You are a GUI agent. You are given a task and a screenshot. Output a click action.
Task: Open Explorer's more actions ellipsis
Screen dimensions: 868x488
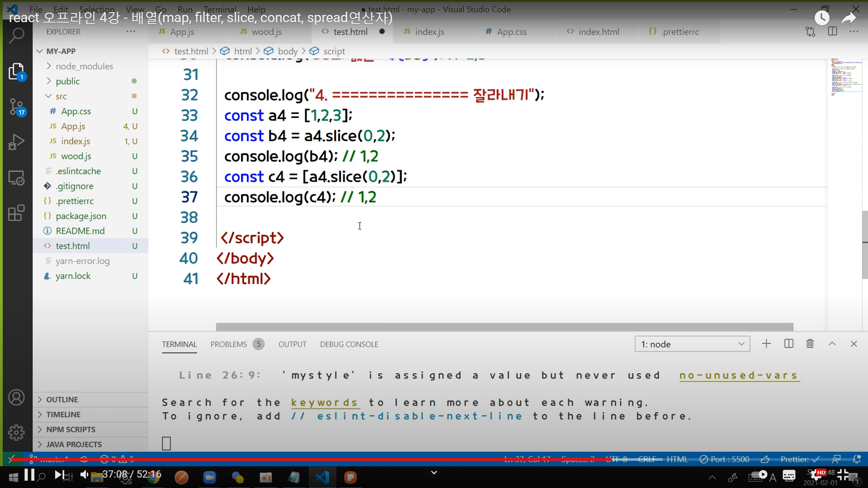pyautogui.click(x=131, y=32)
